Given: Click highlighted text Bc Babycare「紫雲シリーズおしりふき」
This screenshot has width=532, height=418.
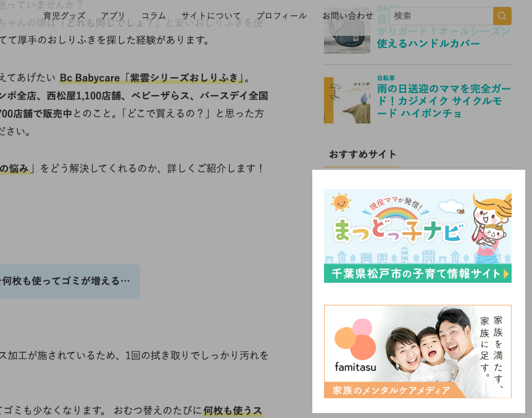Looking at the screenshot, I should pyautogui.click(x=152, y=78).
